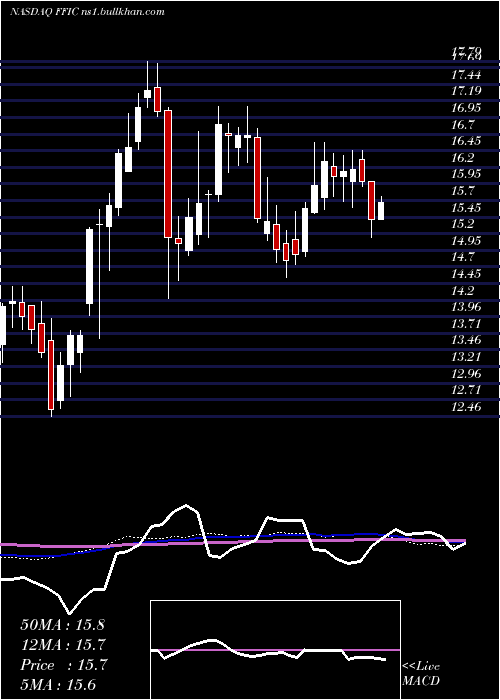The width and height of the screenshot is (500, 700).
Task: Select the 16.95 price axis label
Action: point(466,108)
